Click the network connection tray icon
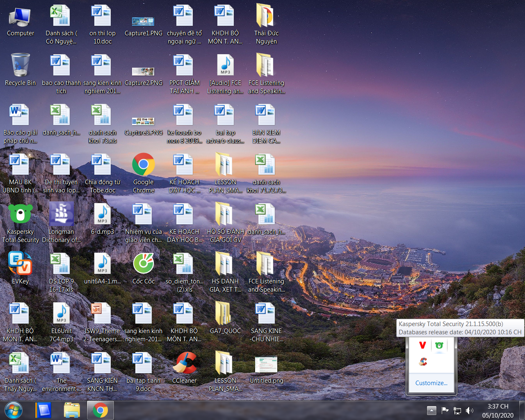The image size is (525, 420). [457, 410]
